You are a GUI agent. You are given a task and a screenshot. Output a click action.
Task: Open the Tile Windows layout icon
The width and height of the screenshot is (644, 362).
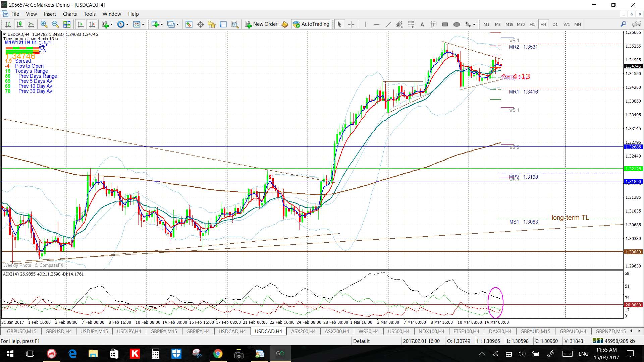pos(67,24)
